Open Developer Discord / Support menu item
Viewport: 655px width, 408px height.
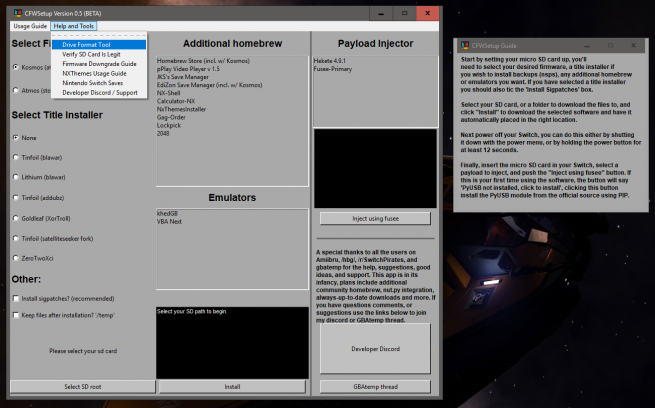[x=99, y=92]
